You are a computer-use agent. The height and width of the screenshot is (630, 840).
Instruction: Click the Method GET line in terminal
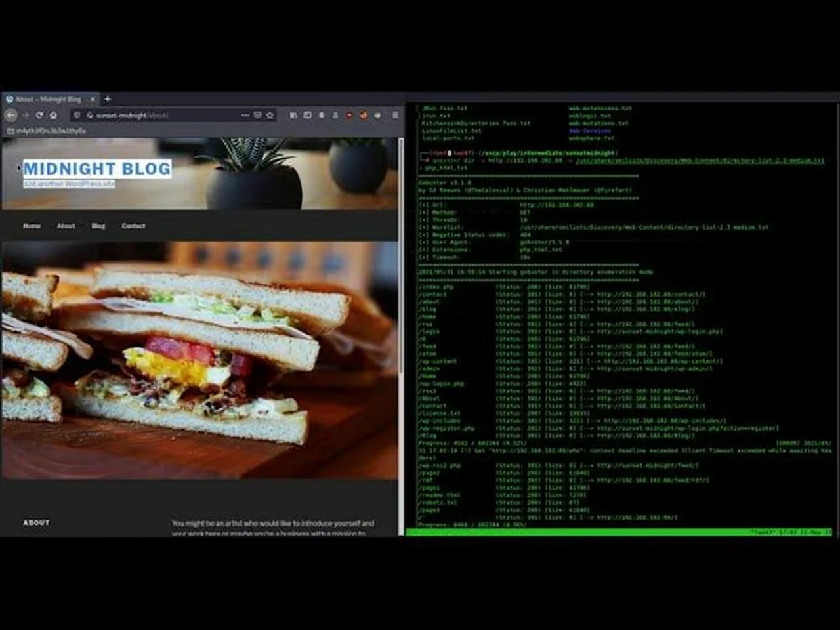tap(474, 213)
